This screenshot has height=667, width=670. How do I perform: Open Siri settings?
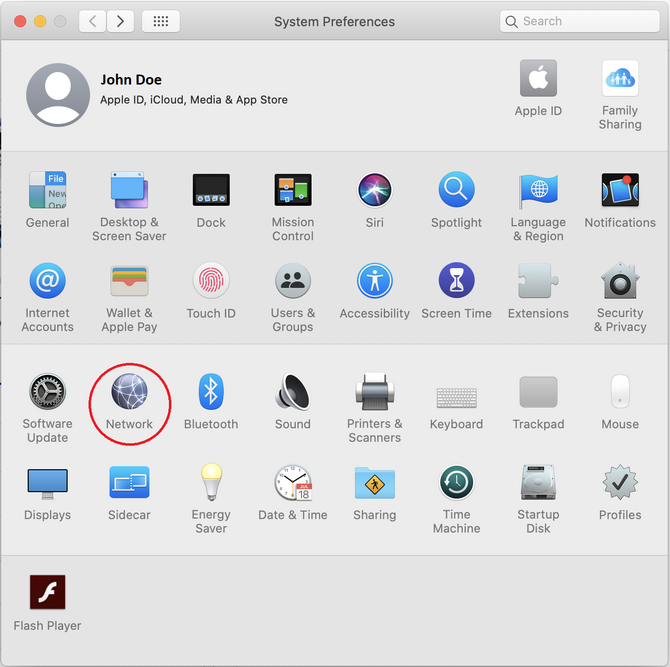(x=375, y=190)
